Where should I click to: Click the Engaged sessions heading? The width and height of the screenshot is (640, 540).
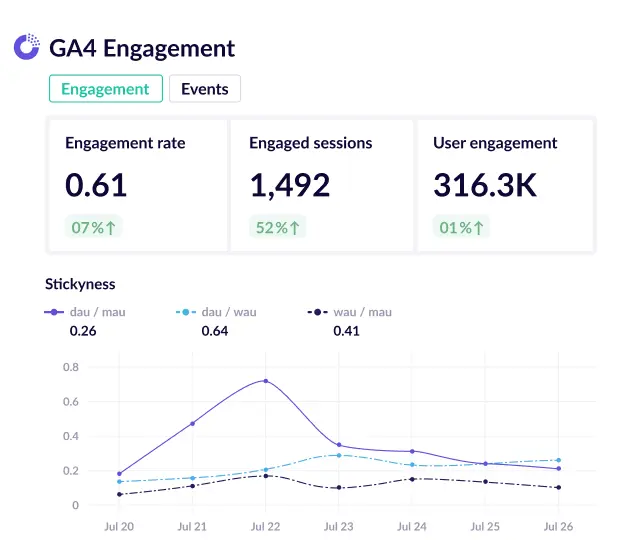(311, 143)
